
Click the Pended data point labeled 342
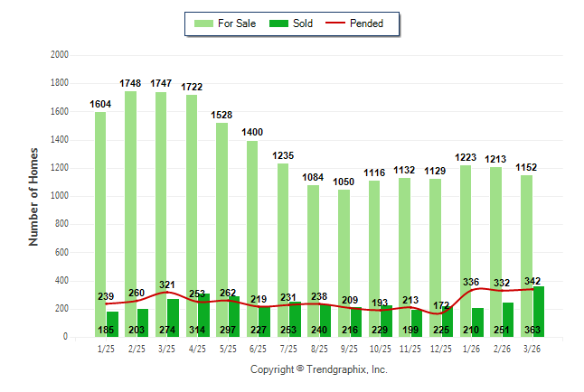pos(533,289)
